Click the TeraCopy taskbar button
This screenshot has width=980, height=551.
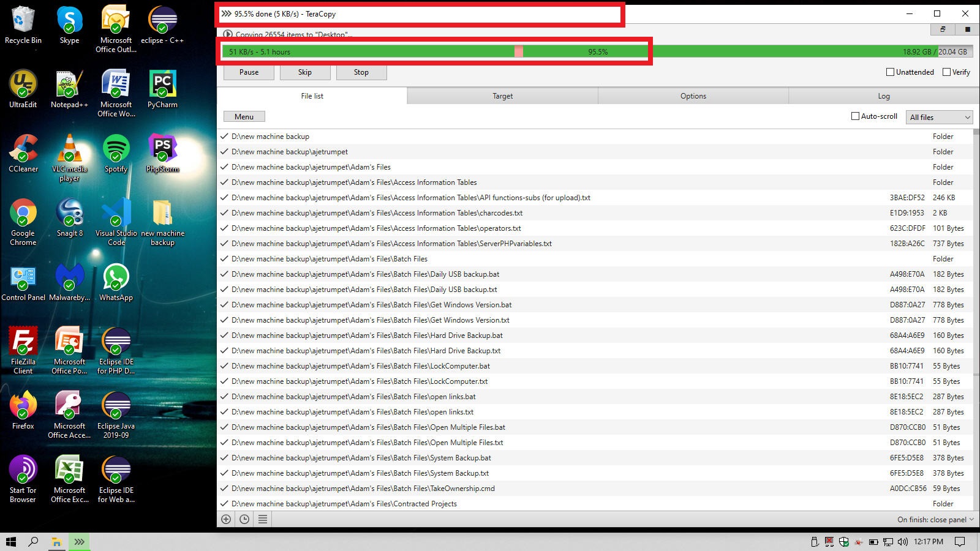tap(79, 542)
